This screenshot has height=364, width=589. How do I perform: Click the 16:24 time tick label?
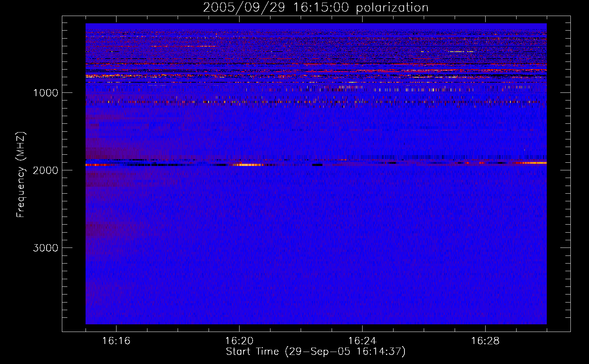tap(362, 341)
